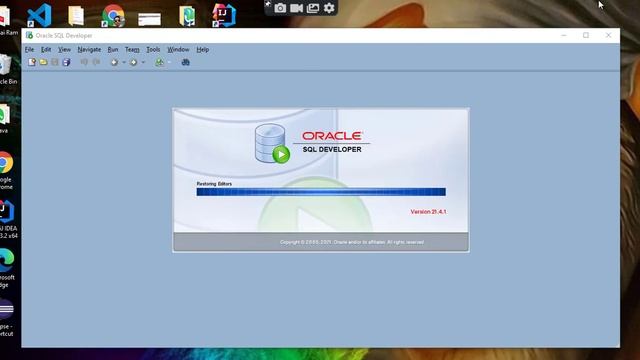Open the Run menu

click(113, 49)
